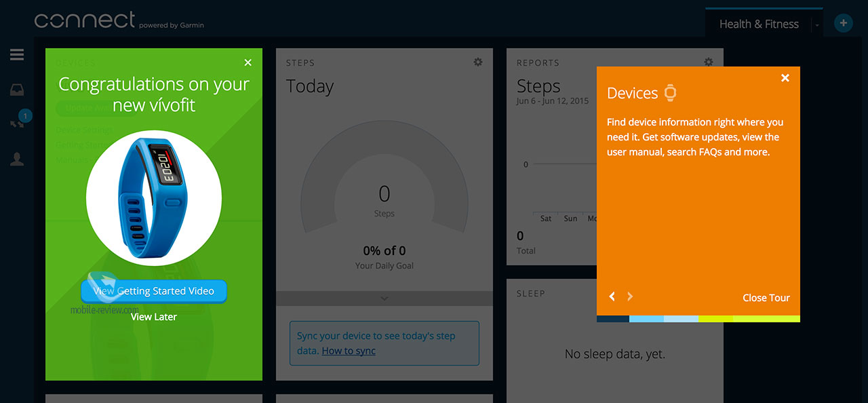Open the inbox tray icon in sidebar

pos(17,90)
